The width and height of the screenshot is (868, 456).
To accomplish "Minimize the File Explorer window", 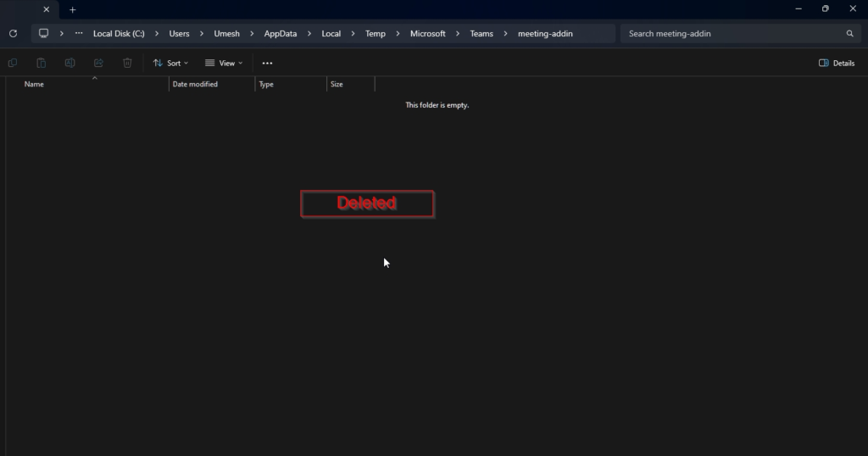I will click(798, 8).
